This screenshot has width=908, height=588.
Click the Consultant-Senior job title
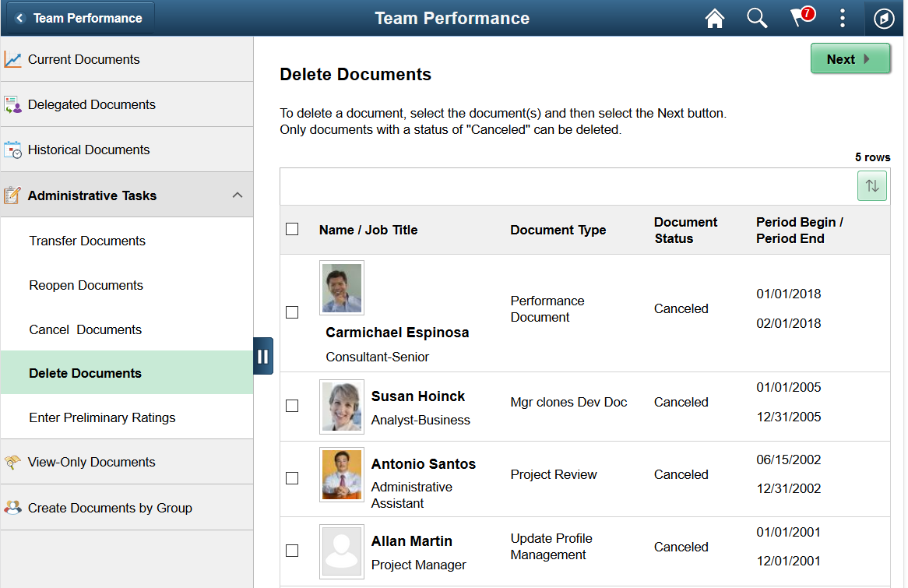pyautogui.click(x=377, y=357)
